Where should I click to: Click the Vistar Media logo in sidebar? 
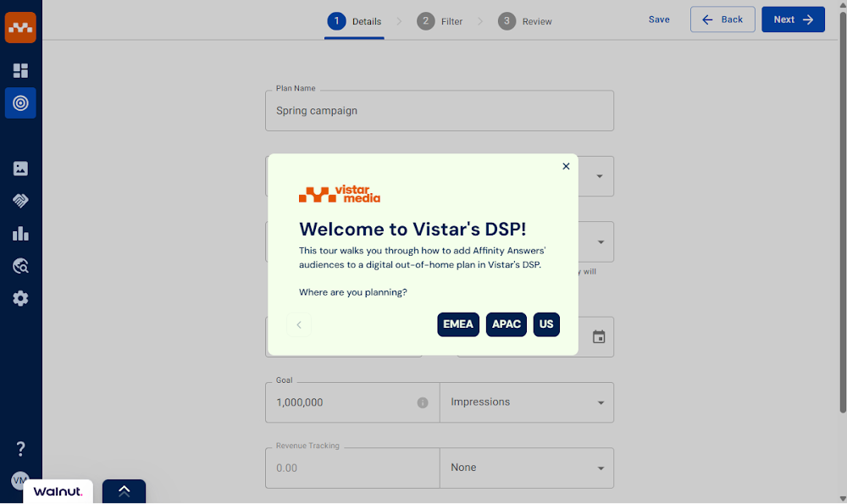(20, 27)
